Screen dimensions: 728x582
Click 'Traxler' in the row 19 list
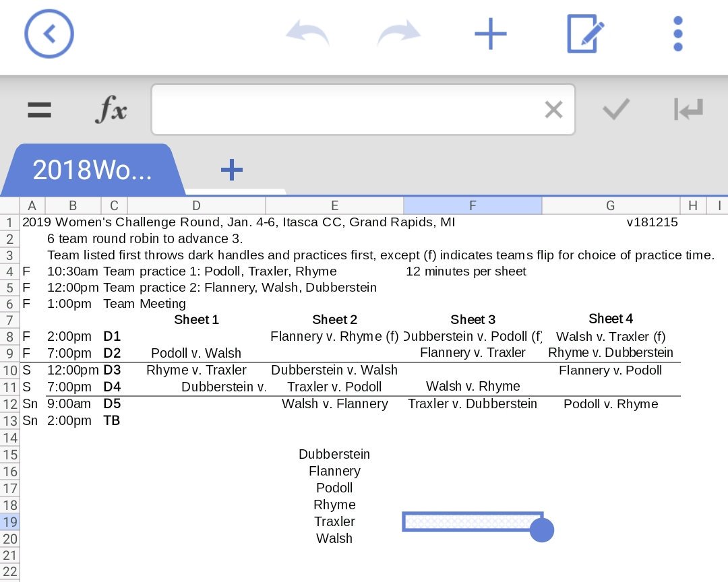(334, 521)
